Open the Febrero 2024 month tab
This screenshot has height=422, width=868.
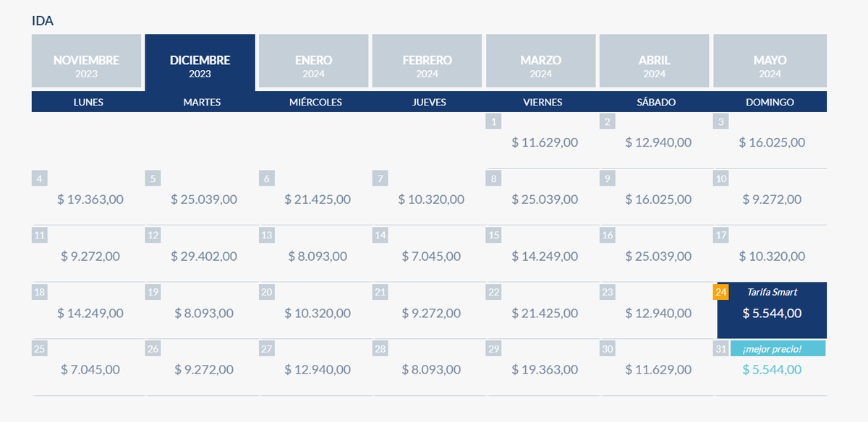click(427, 66)
